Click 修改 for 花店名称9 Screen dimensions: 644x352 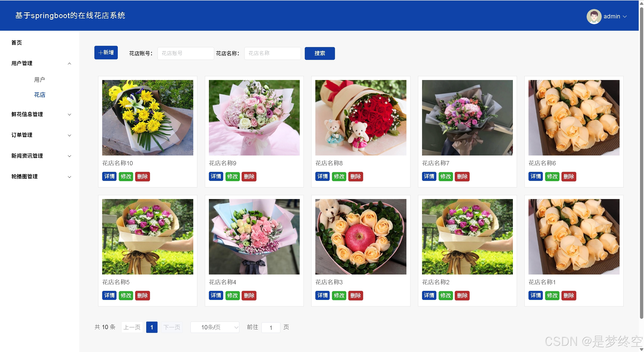232,176
